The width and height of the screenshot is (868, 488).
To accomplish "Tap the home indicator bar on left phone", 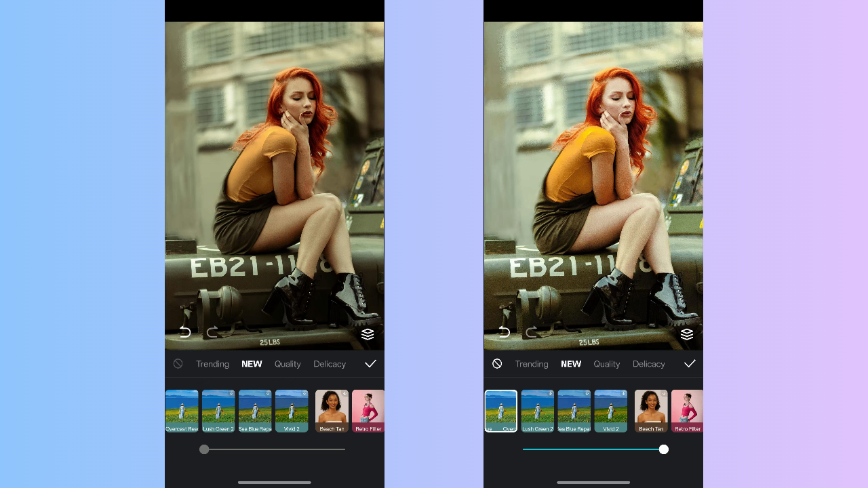I will (x=275, y=483).
